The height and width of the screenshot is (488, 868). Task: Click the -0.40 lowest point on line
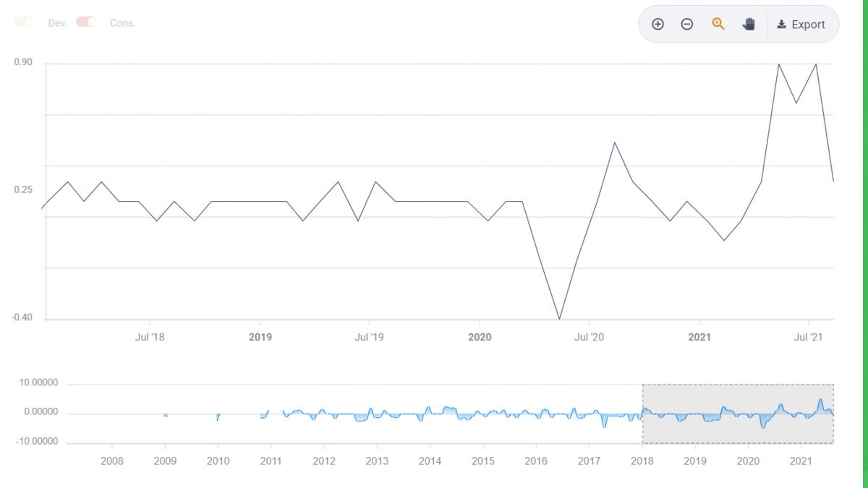pos(559,319)
